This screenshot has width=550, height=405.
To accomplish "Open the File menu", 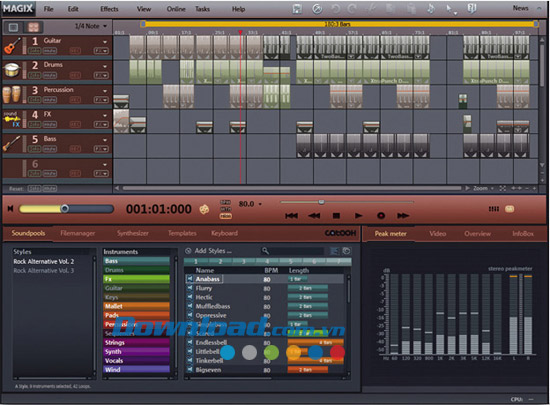I will point(48,9).
